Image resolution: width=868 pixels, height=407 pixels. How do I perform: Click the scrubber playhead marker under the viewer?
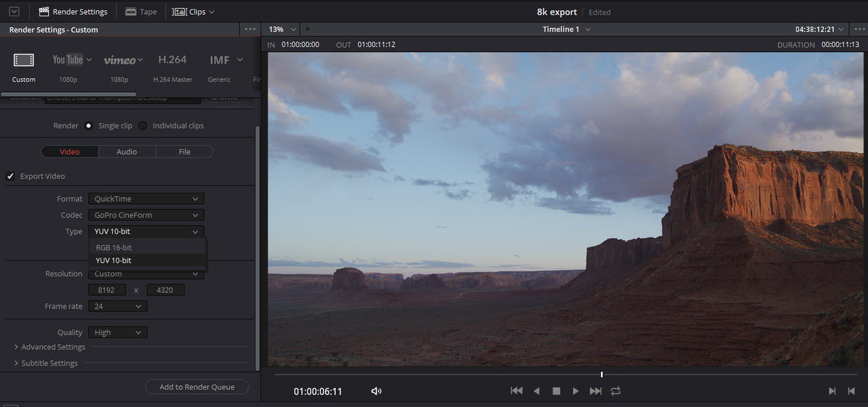(601, 374)
